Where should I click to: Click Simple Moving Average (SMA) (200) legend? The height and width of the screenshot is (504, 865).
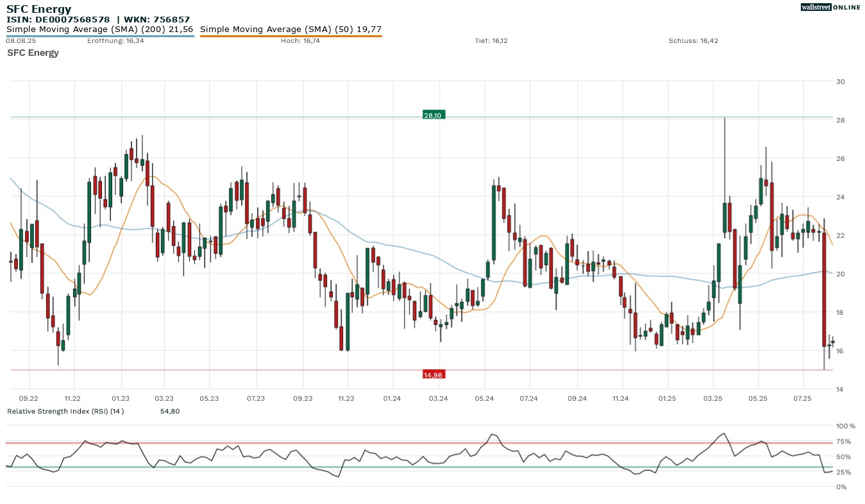tap(99, 29)
